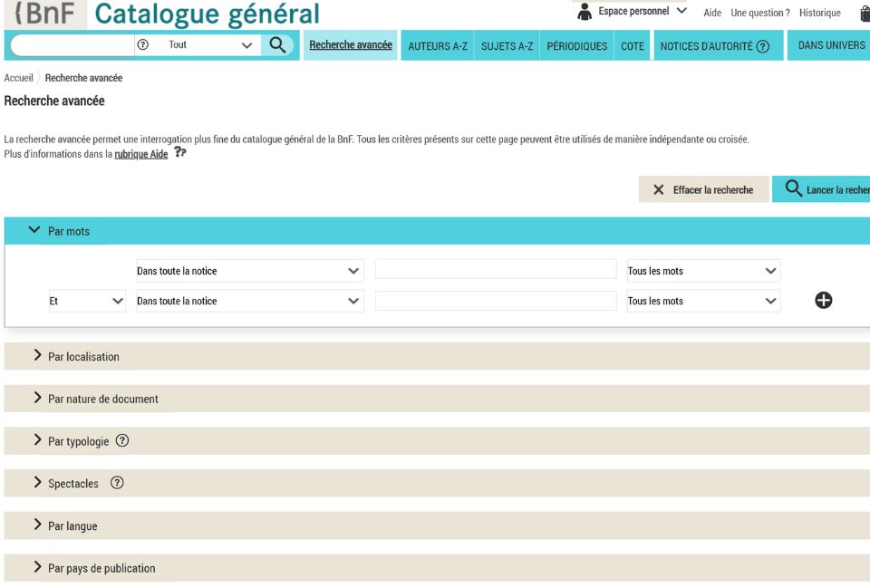Image resolution: width=870 pixels, height=588 pixels.
Task: Open the Tout search scope dropdown
Action: [212, 44]
